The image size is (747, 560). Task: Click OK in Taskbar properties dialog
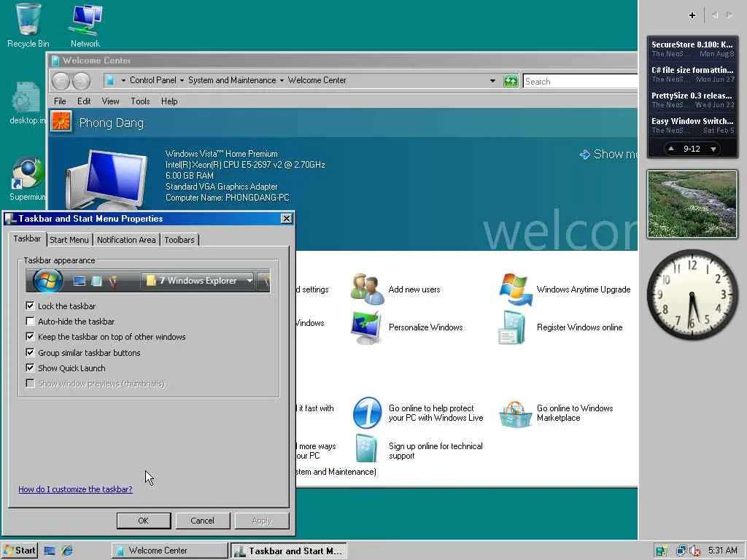coord(144,521)
